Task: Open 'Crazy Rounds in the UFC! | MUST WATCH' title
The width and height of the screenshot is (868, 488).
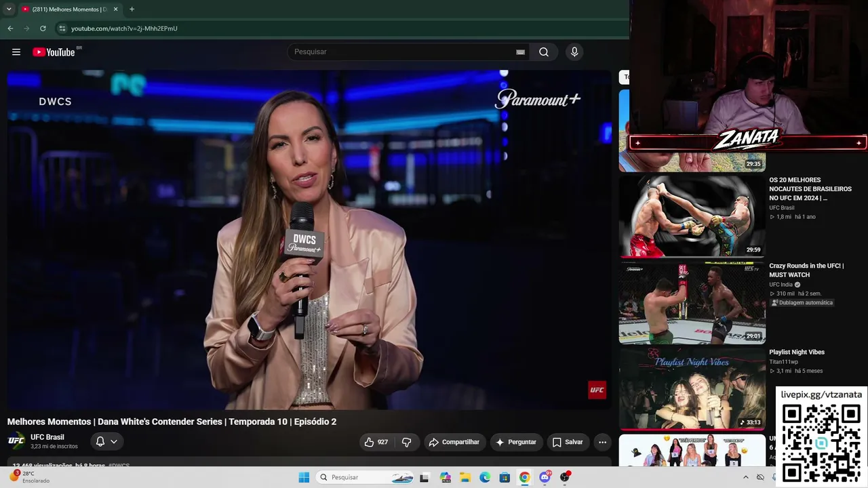Action: 806,270
